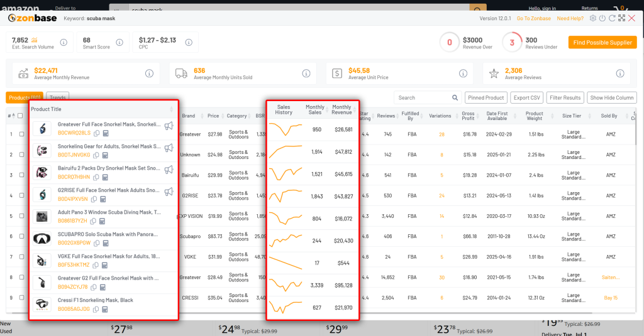Refresh Zonbase results with reload icon
This screenshot has width=644, height=336.
(x=612, y=18)
